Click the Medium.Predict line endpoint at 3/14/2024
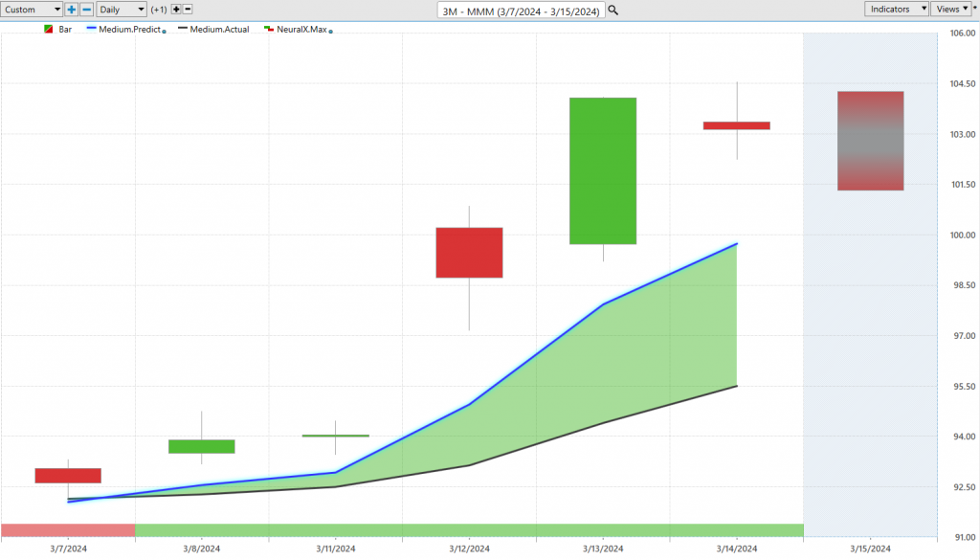 click(737, 244)
